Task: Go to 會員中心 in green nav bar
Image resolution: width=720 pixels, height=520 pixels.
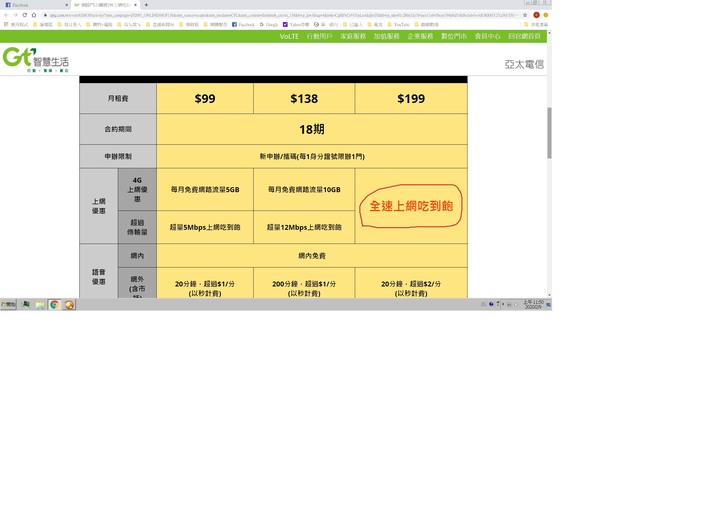Action: (x=487, y=36)
